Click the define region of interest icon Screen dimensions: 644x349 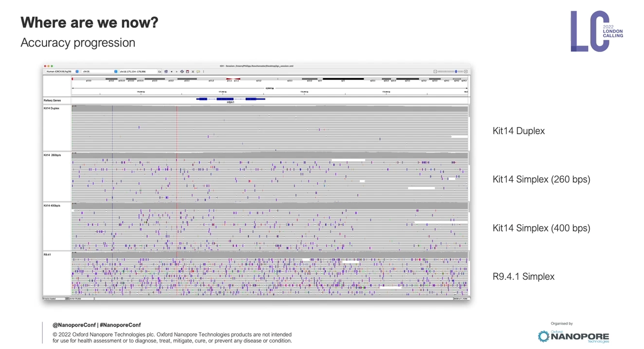pos(187,72)
